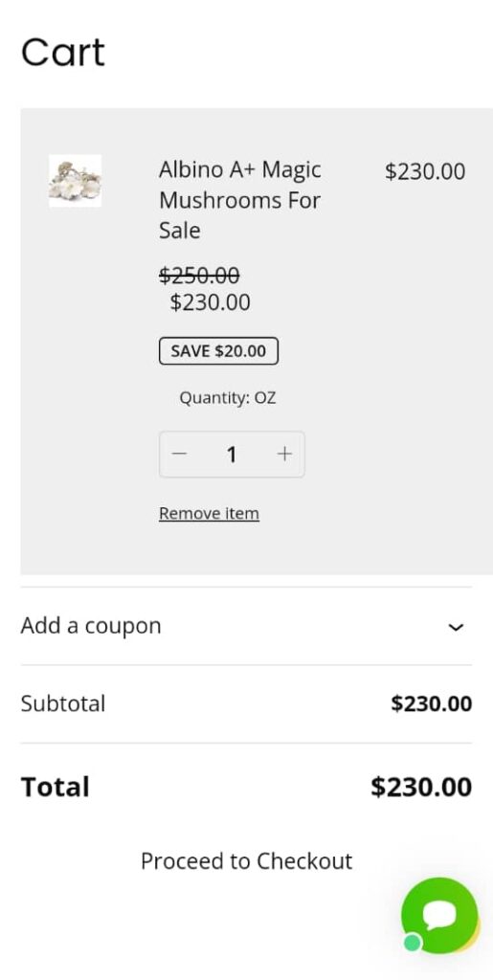Select the crossed-out $250.00 original price
The height and width of the screenshot is (980, 493).
click(199, 275)
